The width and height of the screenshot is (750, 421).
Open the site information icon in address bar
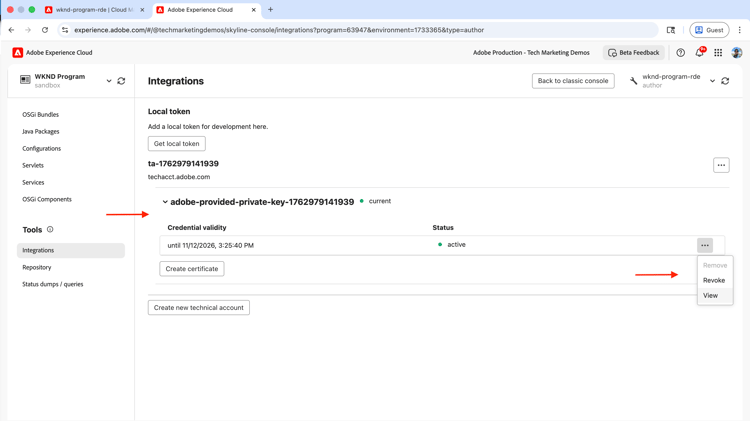point(65,30)
